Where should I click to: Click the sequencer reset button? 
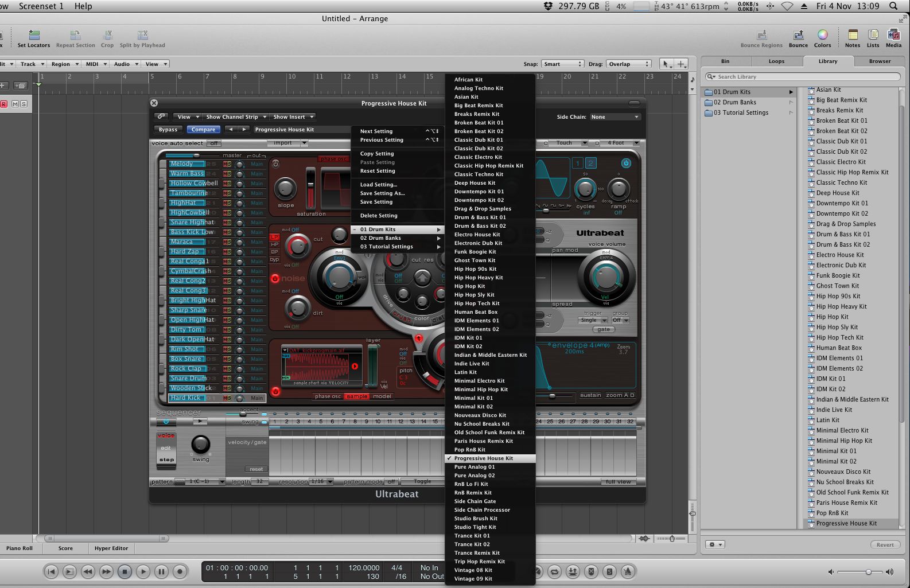[256, 469]
